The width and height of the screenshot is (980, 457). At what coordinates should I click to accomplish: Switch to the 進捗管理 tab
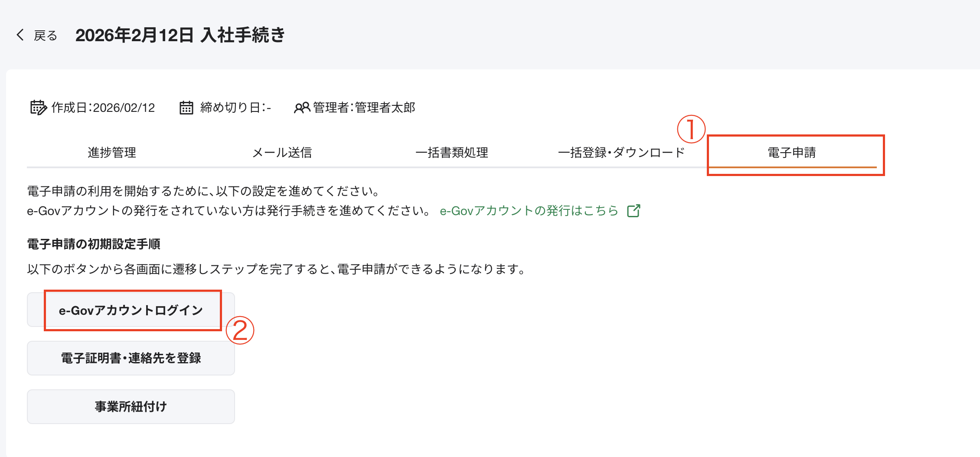tap(111, 152)
